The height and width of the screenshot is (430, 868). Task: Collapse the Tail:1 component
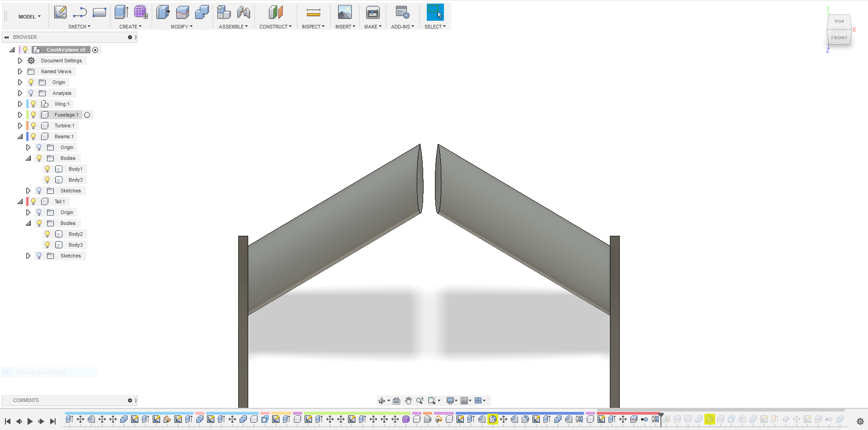(x=20, y=201)
